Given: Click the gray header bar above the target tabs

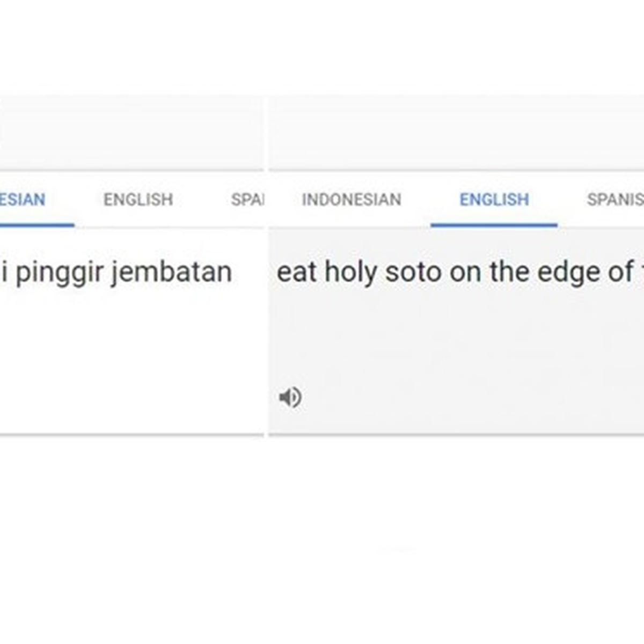Looking at the screenshot, I should (456, 133).
